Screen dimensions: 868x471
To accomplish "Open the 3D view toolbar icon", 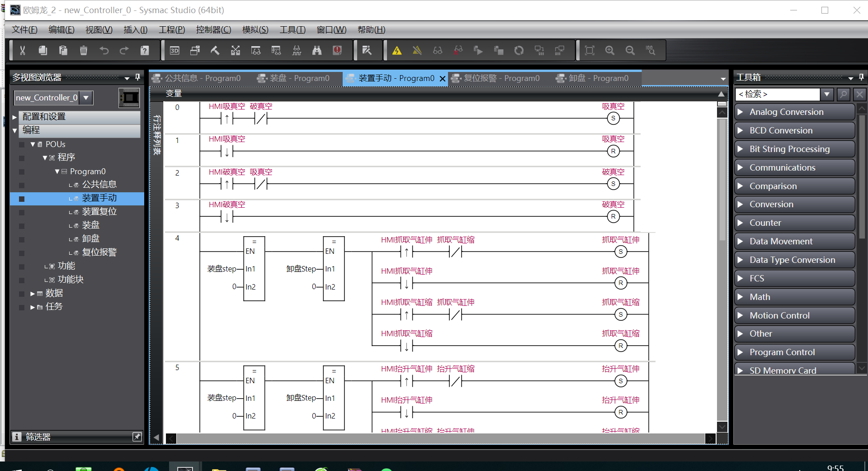I will 175,50.
